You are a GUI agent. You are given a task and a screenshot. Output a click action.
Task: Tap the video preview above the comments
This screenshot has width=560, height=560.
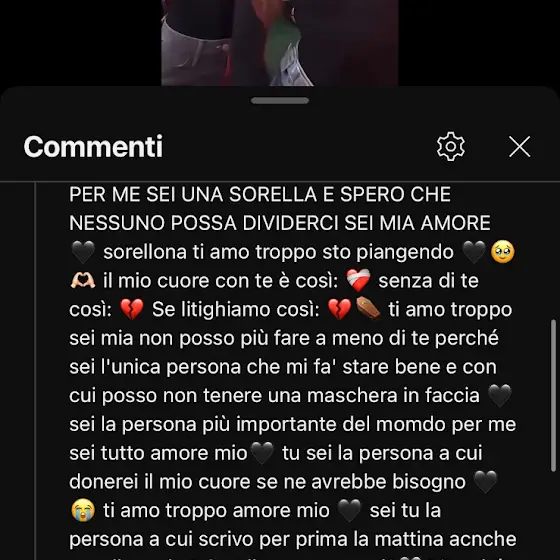280,43
